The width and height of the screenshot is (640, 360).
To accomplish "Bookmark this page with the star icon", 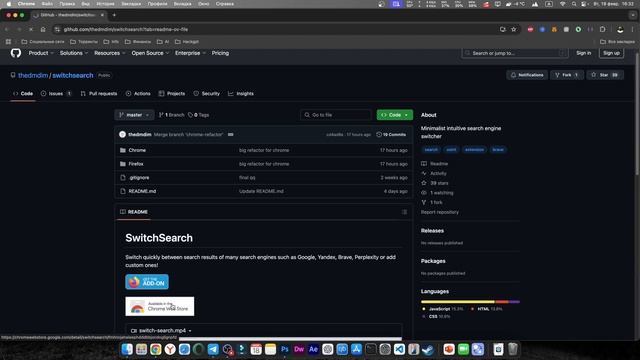I will [514, 29].
